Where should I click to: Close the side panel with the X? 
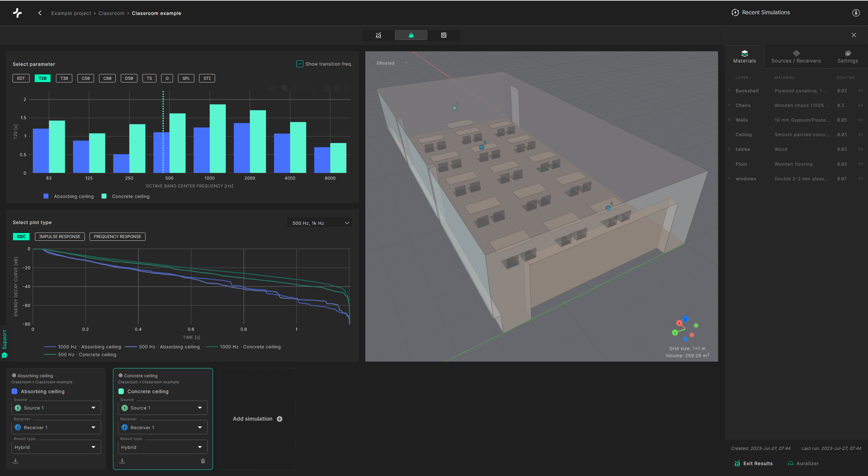pyautogui.click(x=854, y=35)
